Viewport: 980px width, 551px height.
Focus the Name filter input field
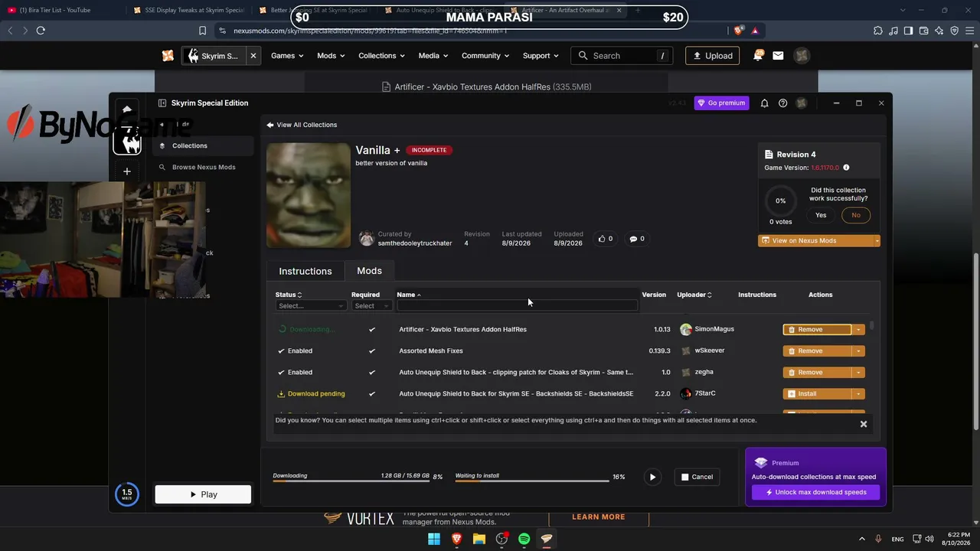click(x=517, y=305)
